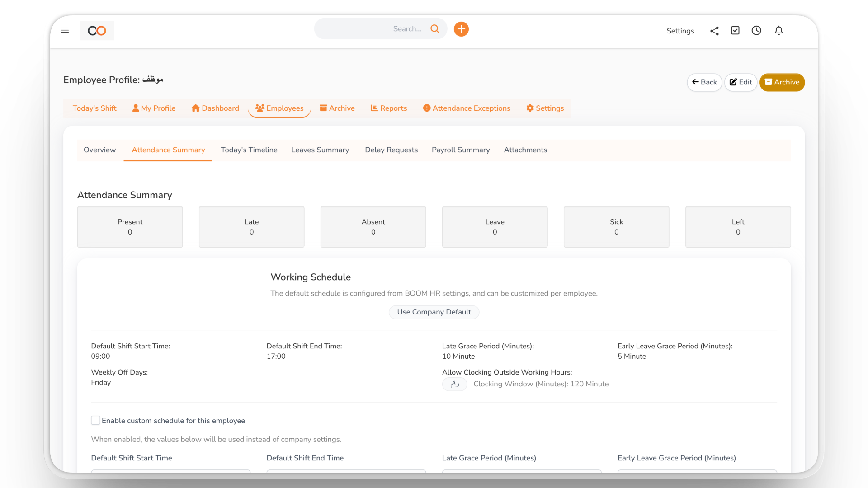Open the clock history icon
868x488 pixels.
(x=756, y=31)
